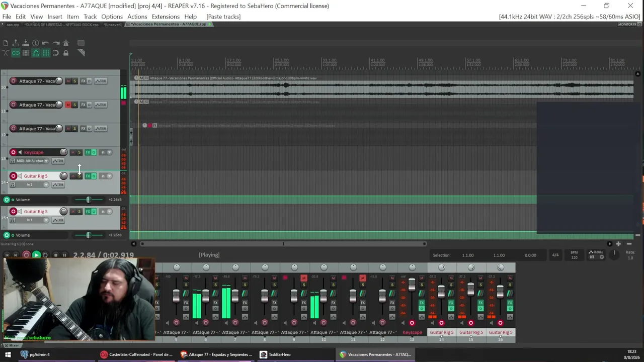The width and height of the screenshot is (644, 362).
Task: Open the File menu
Action: pyautogui.click(x=7, y=17)
